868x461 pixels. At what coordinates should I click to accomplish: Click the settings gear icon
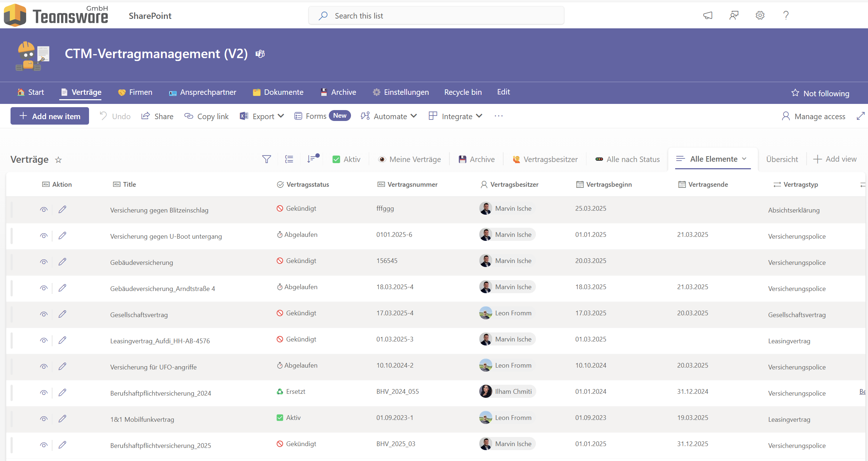point(760,15)
